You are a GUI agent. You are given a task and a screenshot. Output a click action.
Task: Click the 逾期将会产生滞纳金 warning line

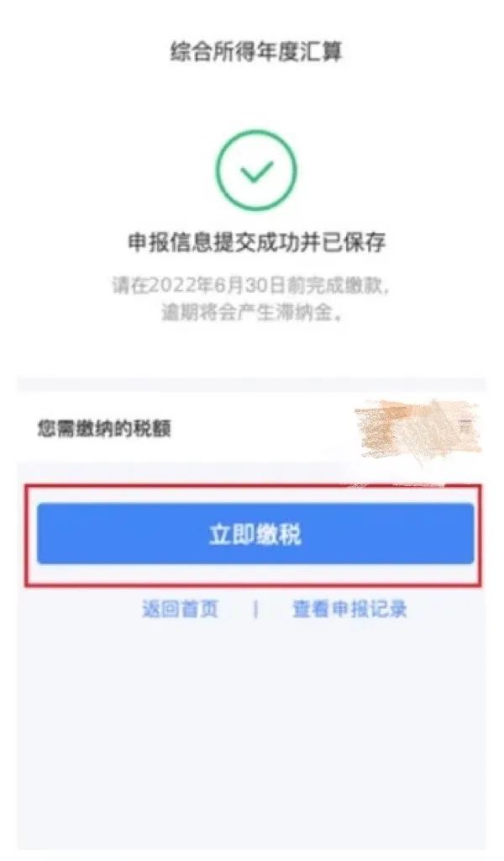click(x=254, y=313)
